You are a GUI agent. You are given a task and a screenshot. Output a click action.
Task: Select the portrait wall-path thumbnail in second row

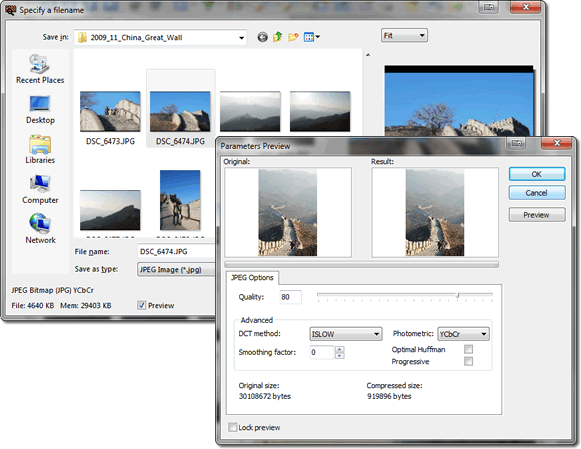point(180,200)
